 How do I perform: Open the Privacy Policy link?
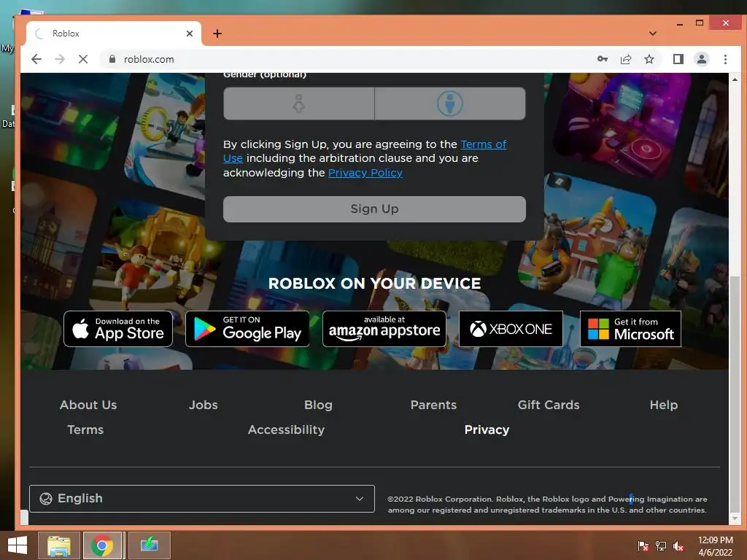tap(365, 172)
